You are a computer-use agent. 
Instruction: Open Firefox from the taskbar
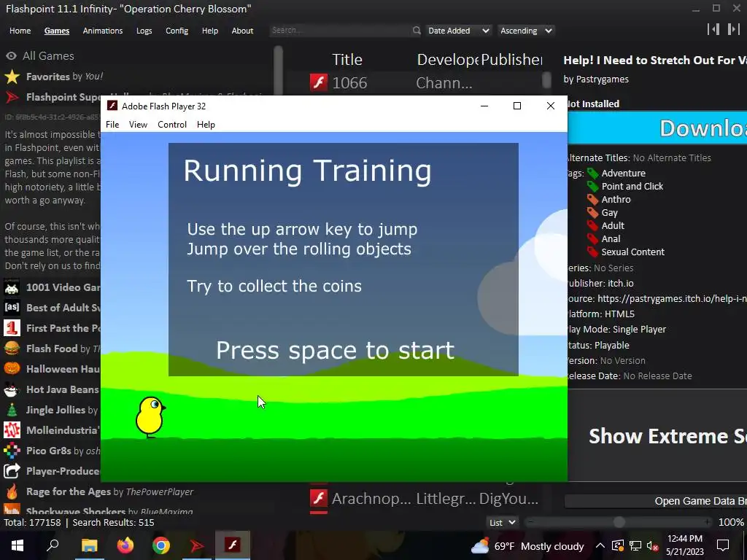(x=125, y=545)
